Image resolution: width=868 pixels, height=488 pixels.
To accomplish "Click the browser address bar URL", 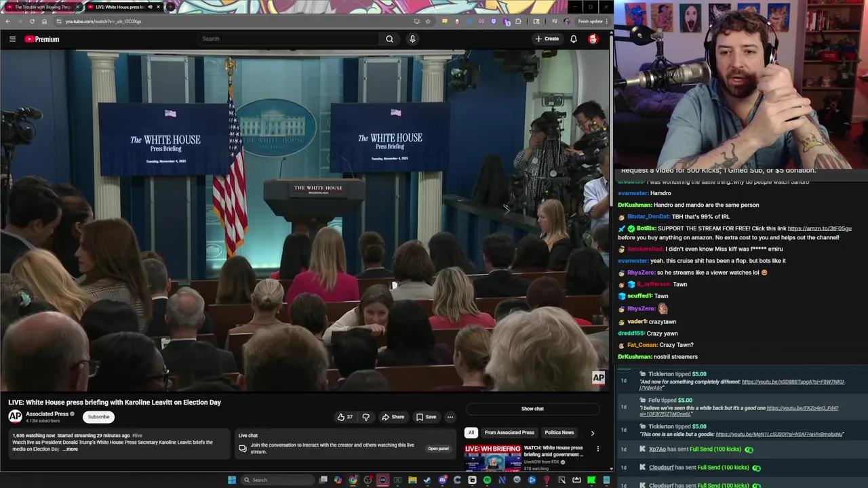I will (103, 21).
